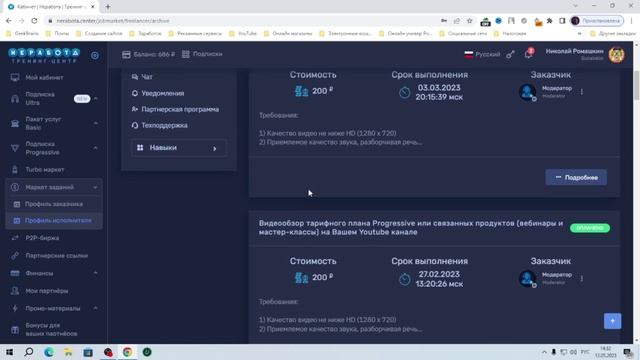Screen dimensions: 640x360
Task: Open Техподдержка item
Action: point(160,125)
